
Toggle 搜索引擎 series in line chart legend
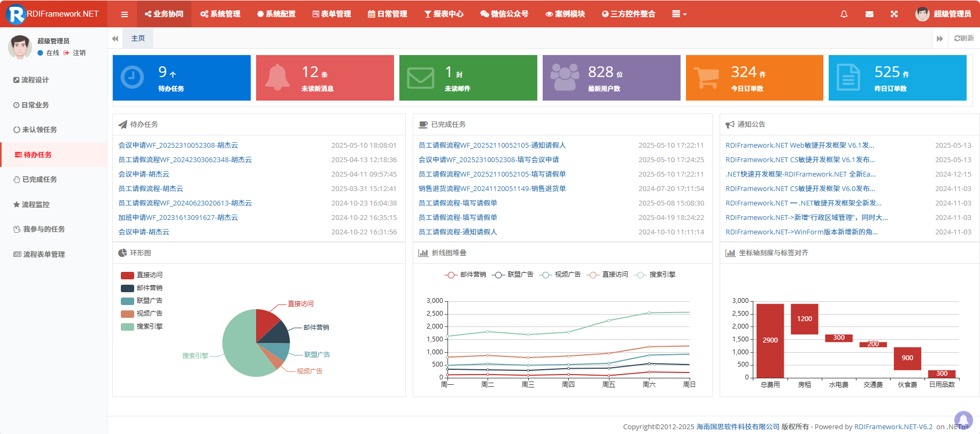click(655, 275)
